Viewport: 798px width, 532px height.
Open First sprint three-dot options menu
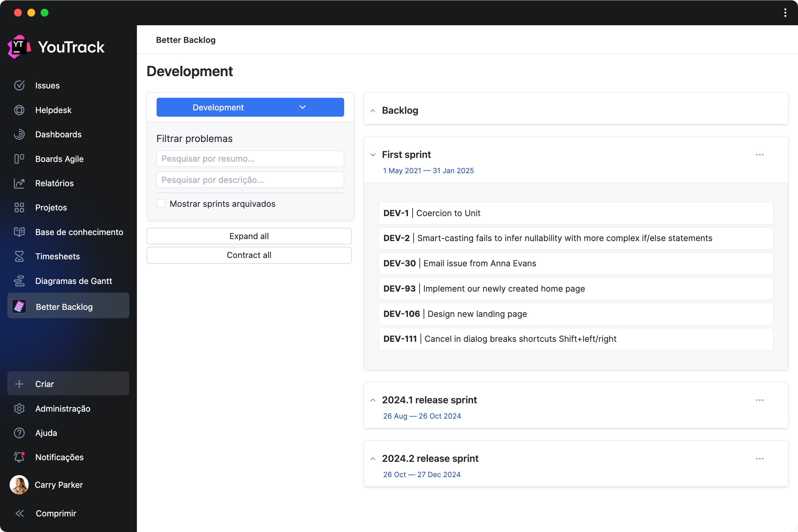point(759,155)
